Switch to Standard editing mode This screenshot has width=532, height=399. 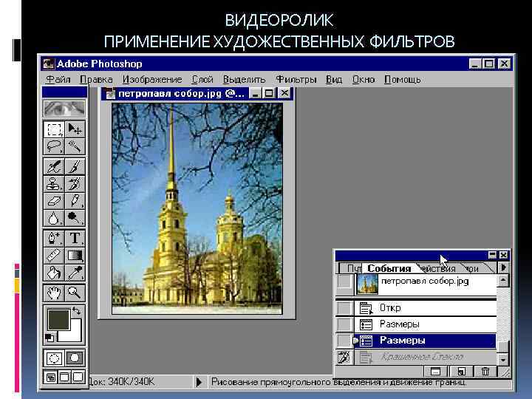click(54, 358)
